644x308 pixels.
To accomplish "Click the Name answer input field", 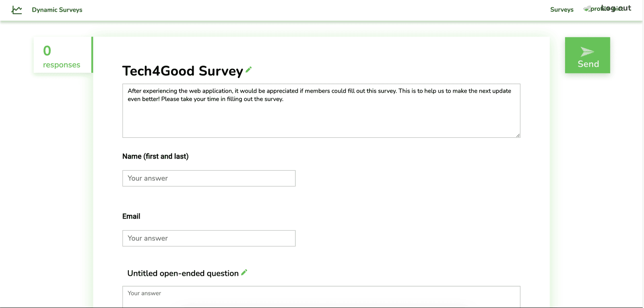I will [208, 178].
